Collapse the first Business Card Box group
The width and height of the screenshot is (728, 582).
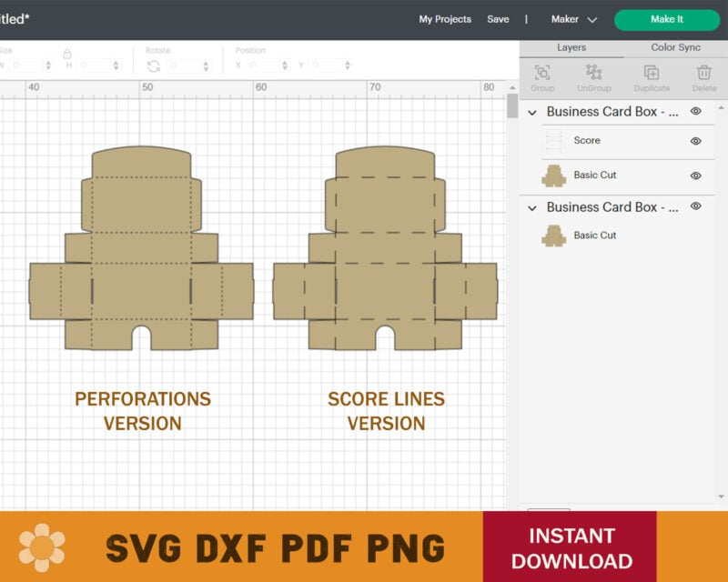tap(532, 111)
